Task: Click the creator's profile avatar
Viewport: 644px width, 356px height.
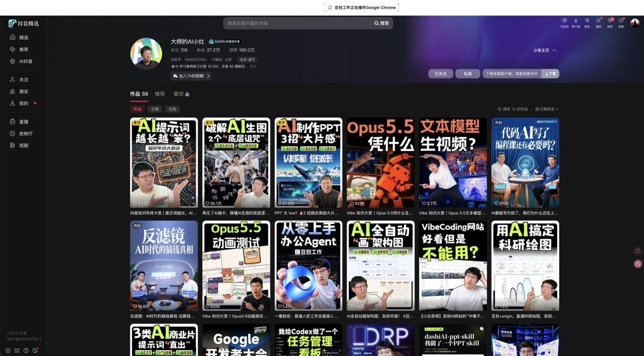Action: tap(146, 54)
